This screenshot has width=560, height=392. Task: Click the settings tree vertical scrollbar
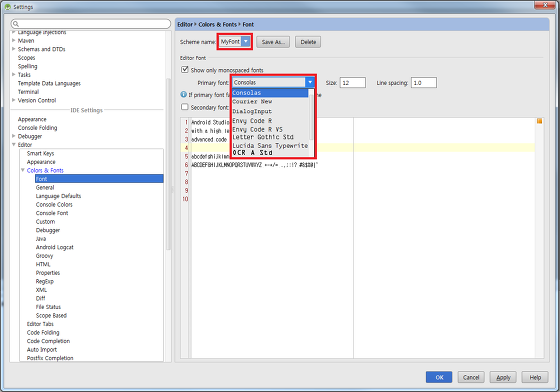168,164
